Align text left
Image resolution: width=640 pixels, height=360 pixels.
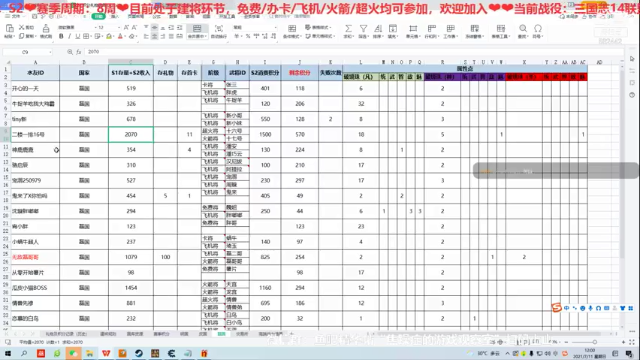146,36
